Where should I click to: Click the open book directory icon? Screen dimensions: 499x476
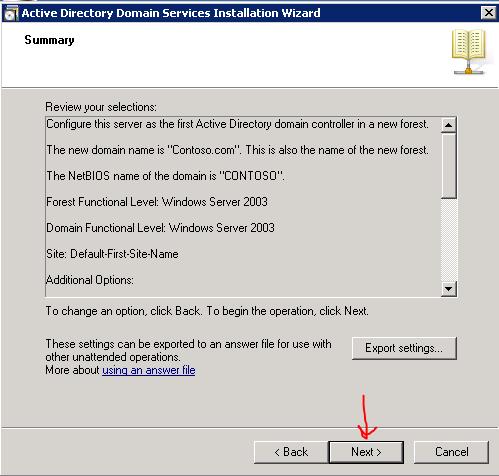(468, 52)
